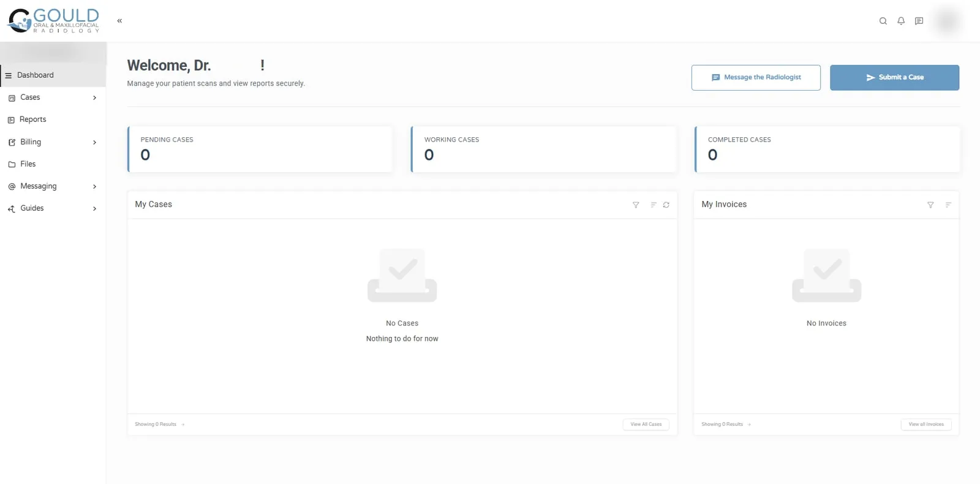Sort the My Cases panel

654,205
